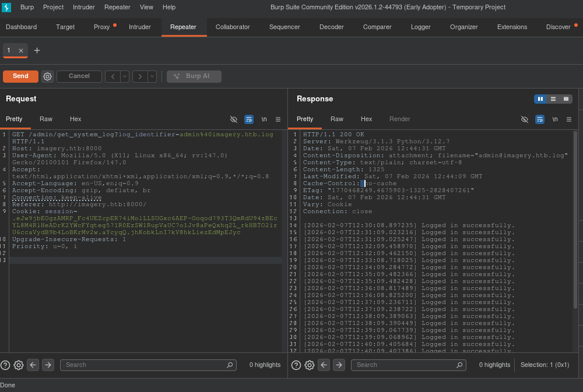The image size is (583, 392).
Task: Toggle word wrap in Request panel
Action: pos(249,119)
